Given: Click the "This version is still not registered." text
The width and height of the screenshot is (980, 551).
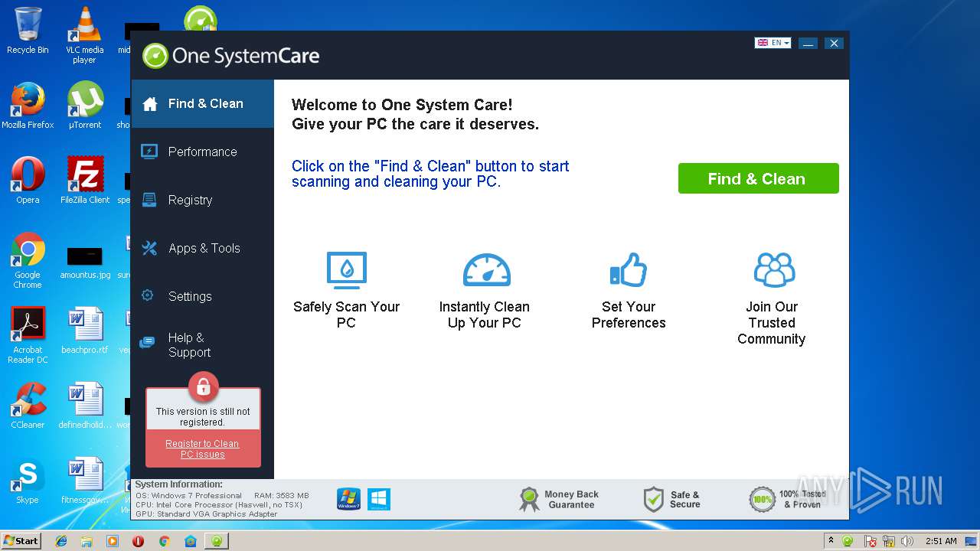Looking at the screenshot, I should point(203,416).
